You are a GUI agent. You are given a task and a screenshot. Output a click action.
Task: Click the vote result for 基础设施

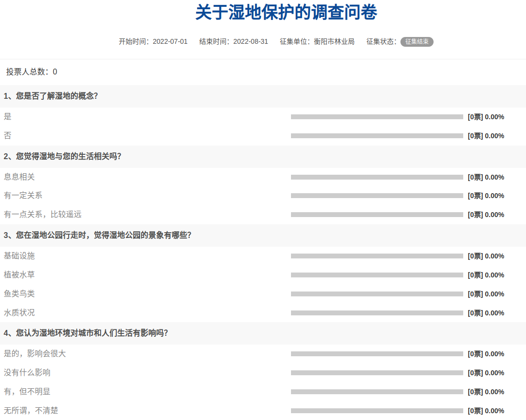coord(486,256)
